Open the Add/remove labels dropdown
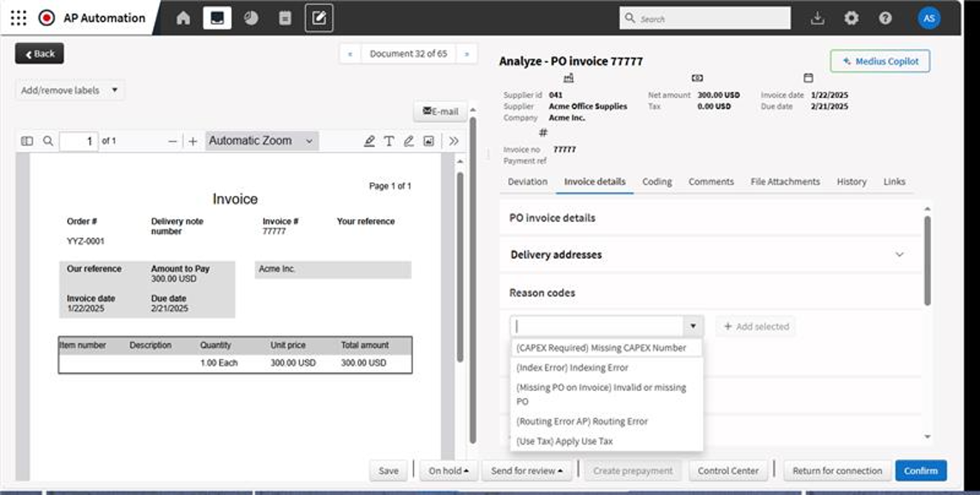The image size is (980, 495). pyautogui.click(x=69, y=90)
